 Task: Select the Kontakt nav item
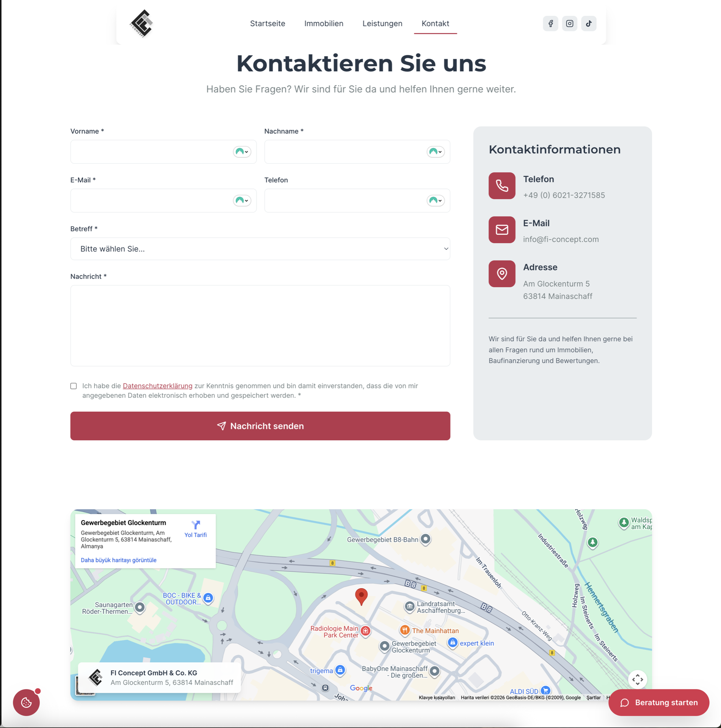point(435,24)
